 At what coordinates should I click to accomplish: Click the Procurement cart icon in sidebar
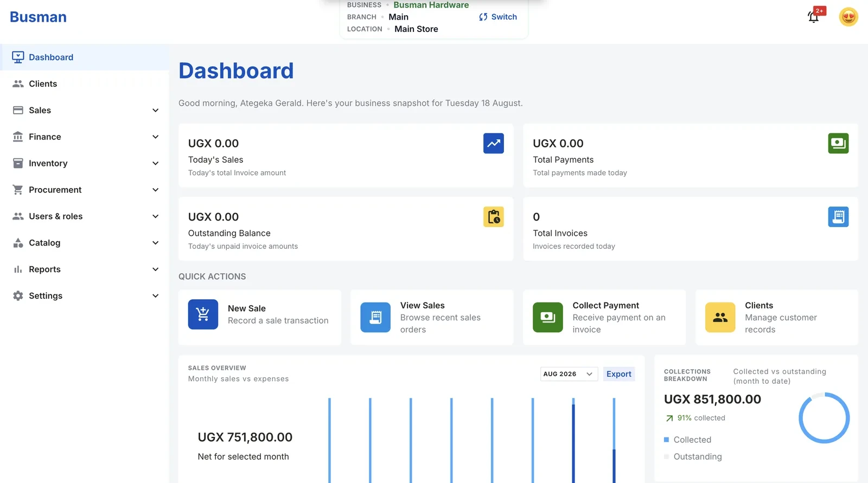point(18,190)
